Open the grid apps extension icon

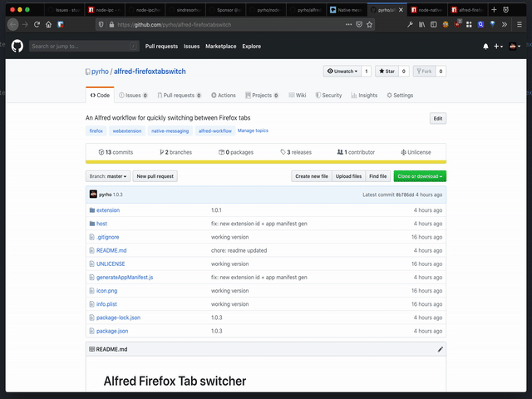[469, 24]
